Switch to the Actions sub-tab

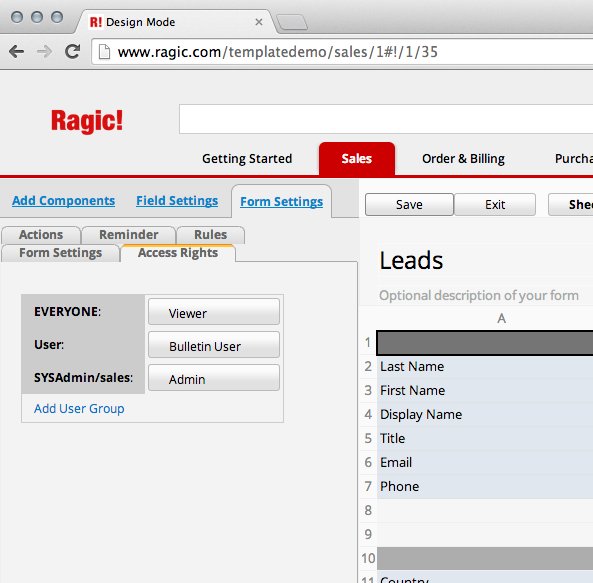(41, 235)
